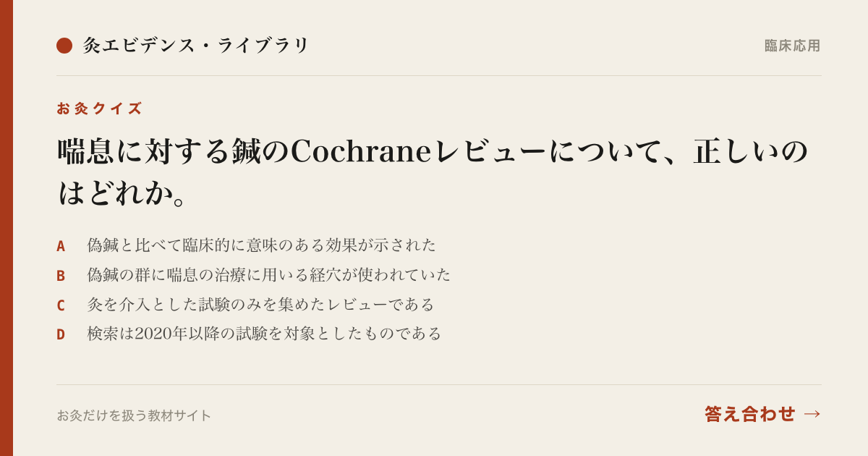Click the footer text お灸だけを扱う教材サイト
Image resolution: width=868 pixels, height=456 pixels.
(134, 415)
